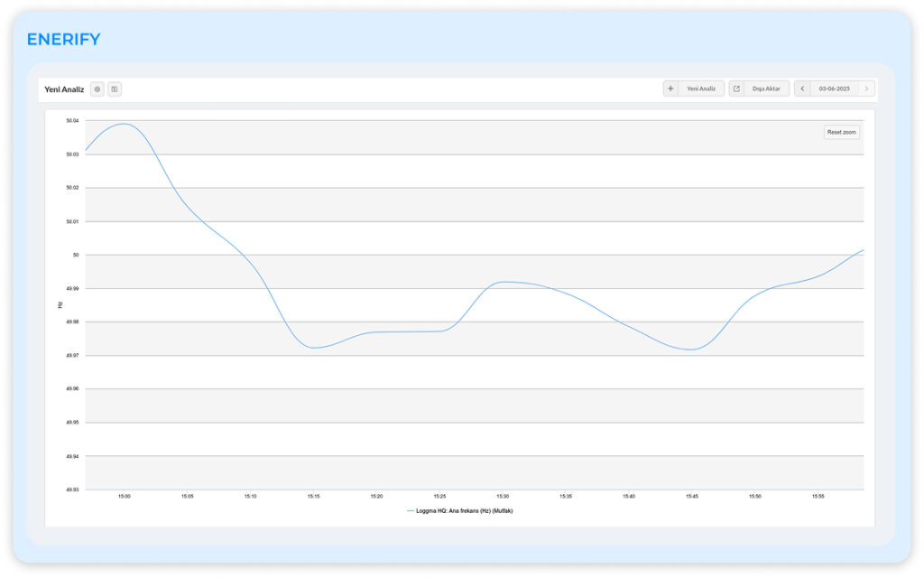Click the Yeni Analiz panel title
Screen dimensions: 924x578
(64, 89)
